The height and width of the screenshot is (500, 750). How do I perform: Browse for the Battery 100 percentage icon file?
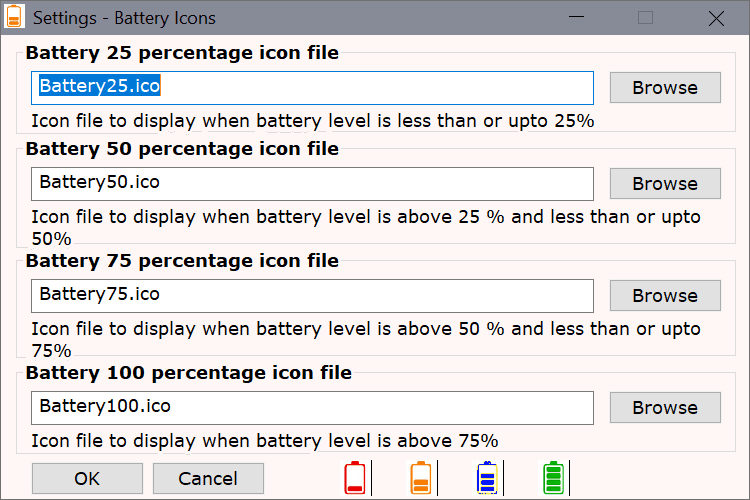pyautogui.click(x=665, y=408)
